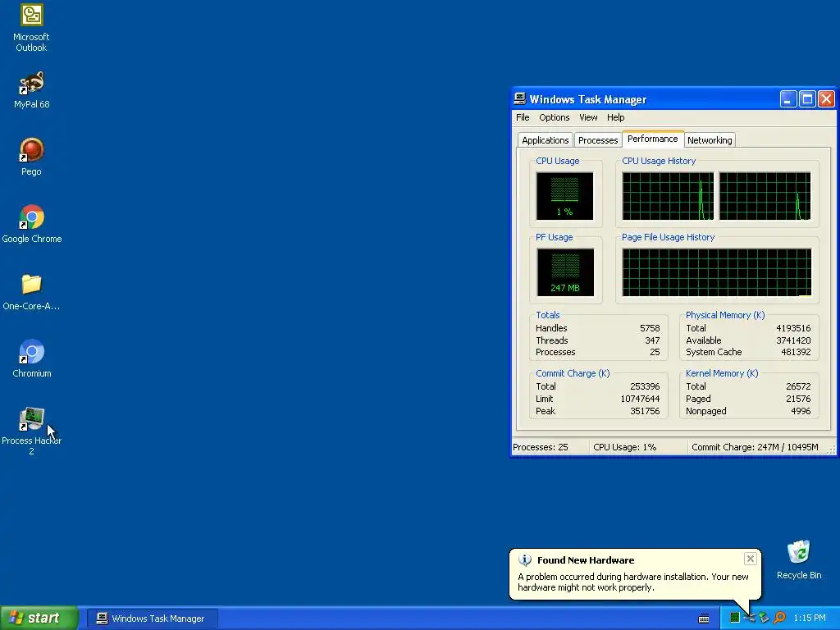Click the Page File Usage History graph

717,272
